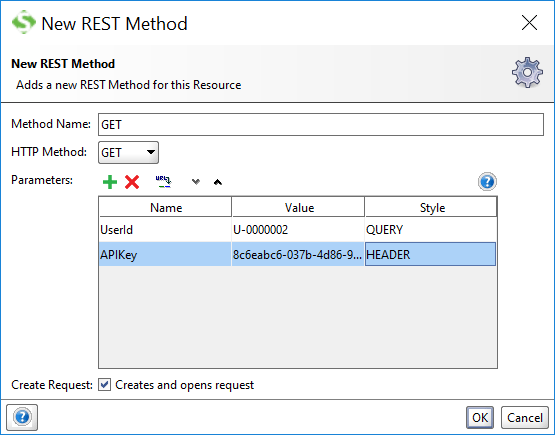The height and width of the screenshot is (435, 555).
Task: Click the Cancel button
Action: [525, 417]
